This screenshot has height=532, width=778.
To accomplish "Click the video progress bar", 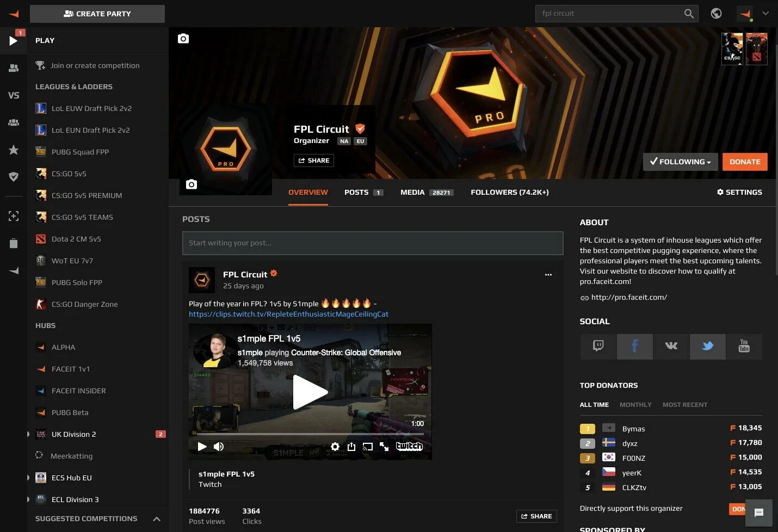I will (310, 434).
